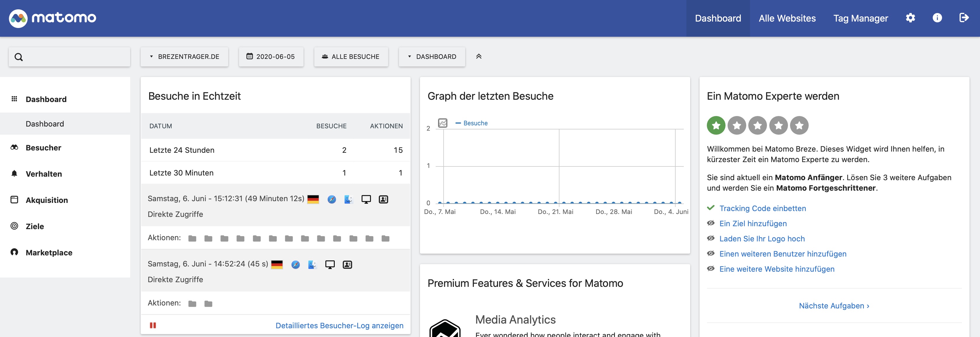This screenshot has height=337, width=980.
Task: Click the German flag of 14:52:24 visit
Action: coord(277,264)
